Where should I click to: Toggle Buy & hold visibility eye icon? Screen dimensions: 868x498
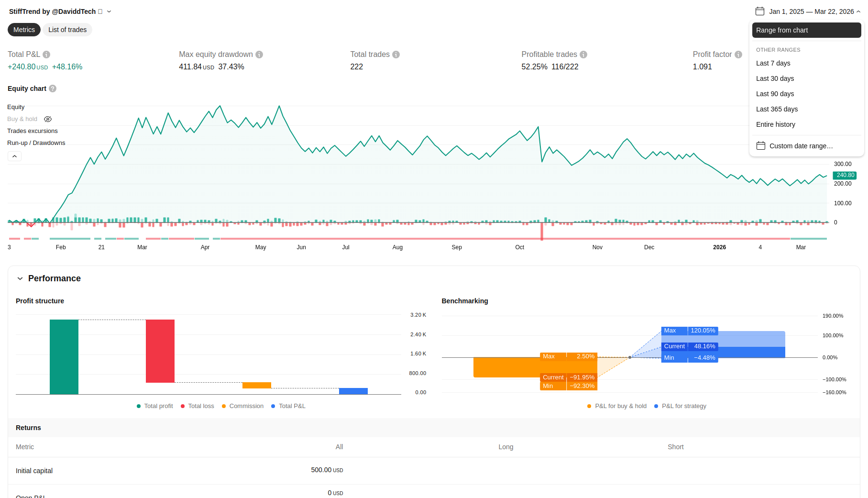(x=48, y=119)
